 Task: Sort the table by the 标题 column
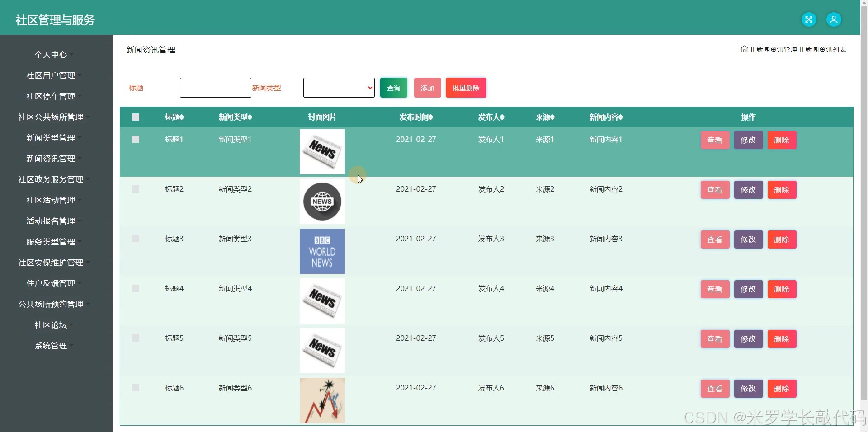[x=174, y=117]
